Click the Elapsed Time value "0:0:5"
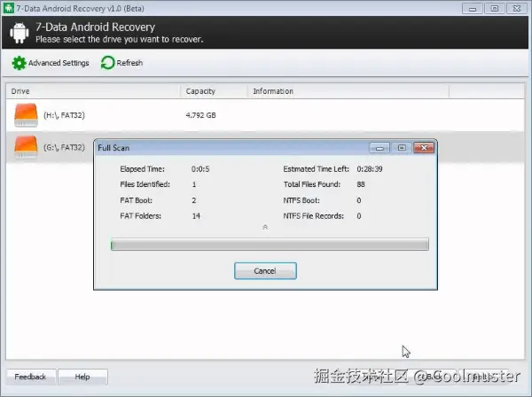 [200, 169]
